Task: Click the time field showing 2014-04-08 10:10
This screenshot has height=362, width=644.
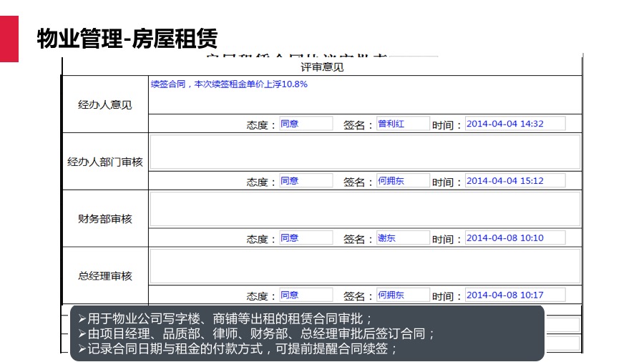Action: pos(514,238)
